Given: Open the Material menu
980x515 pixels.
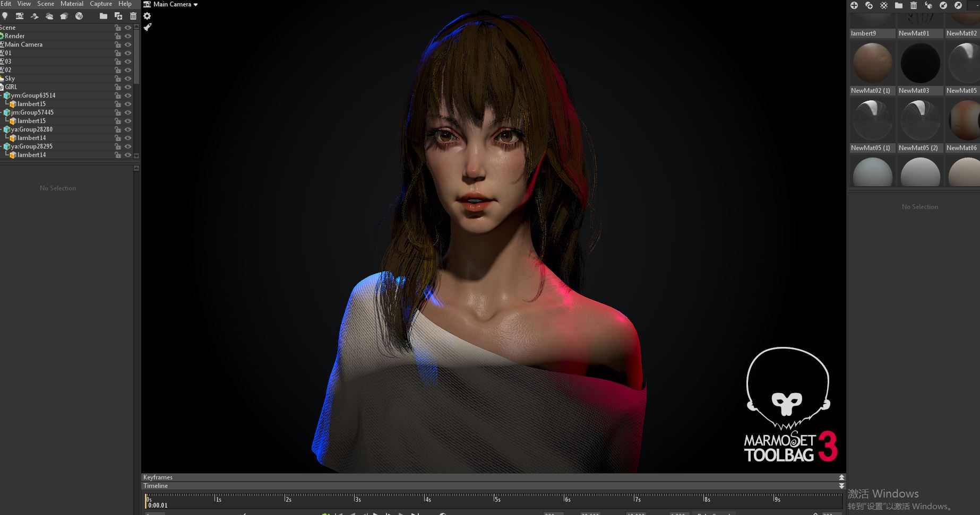Looking at the screenshot, I should pyautogui.click(x=72, y=4).
